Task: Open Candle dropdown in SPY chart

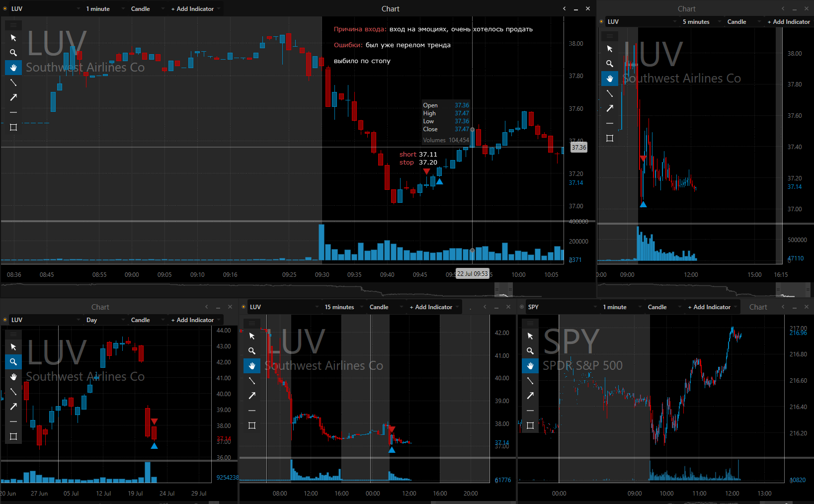Action: pyautogui.click(x=663, y=307)
